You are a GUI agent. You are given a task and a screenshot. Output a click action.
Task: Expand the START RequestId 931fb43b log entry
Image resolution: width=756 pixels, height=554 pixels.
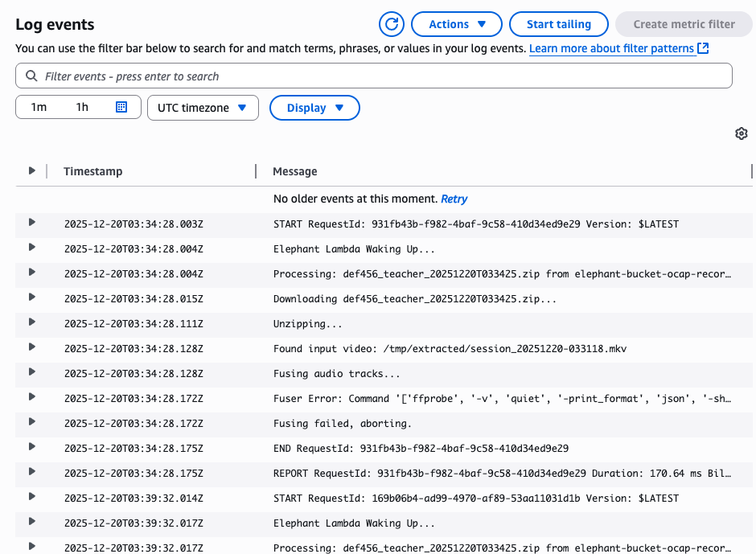coord(31,224)
